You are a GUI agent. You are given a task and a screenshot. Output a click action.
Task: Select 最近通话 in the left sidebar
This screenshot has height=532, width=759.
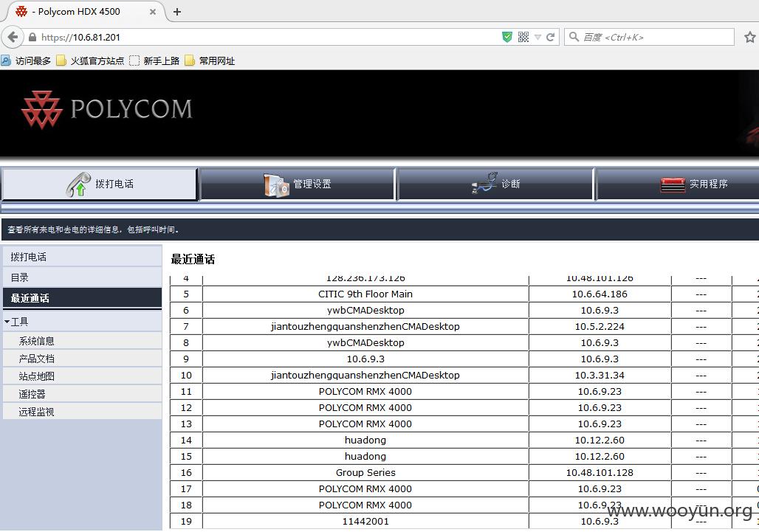[x=82, y=298]
